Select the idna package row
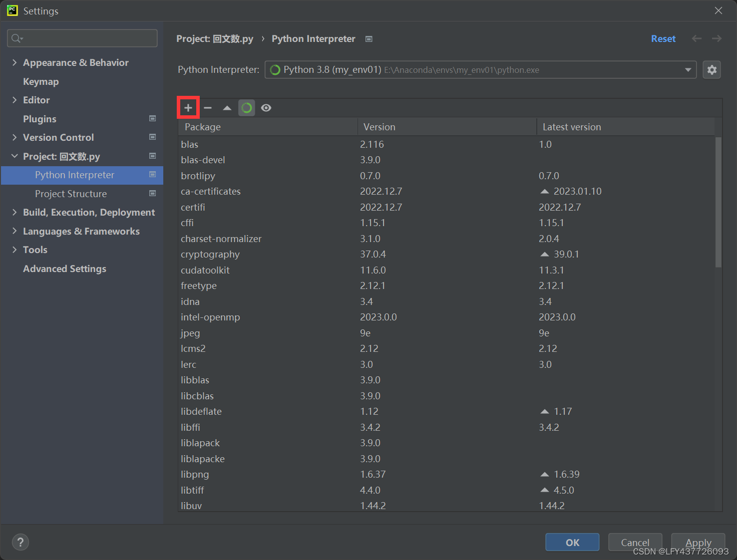The width and height of the screenshot is (737, 560). (446, 301)
